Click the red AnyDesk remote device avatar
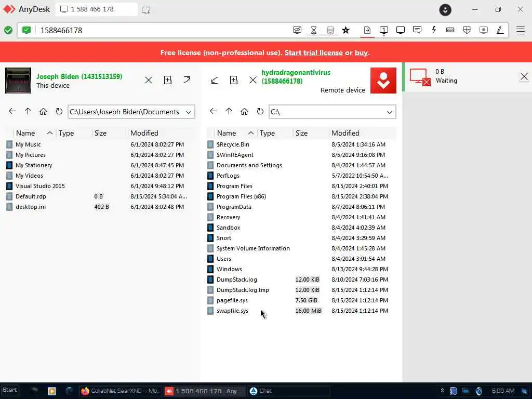Image resolution: width=532 pixels, height=399 pixels. (x=383, y=81)
